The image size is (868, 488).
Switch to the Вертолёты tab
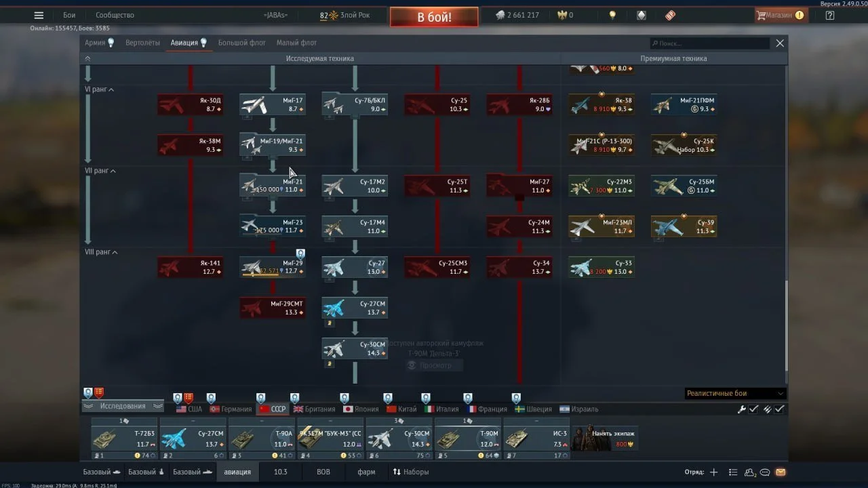tap(142, 43)
